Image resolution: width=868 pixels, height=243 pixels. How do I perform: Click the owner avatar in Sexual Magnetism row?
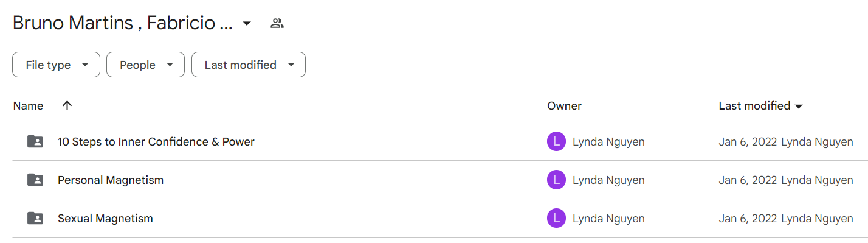(x=556, y=218)
